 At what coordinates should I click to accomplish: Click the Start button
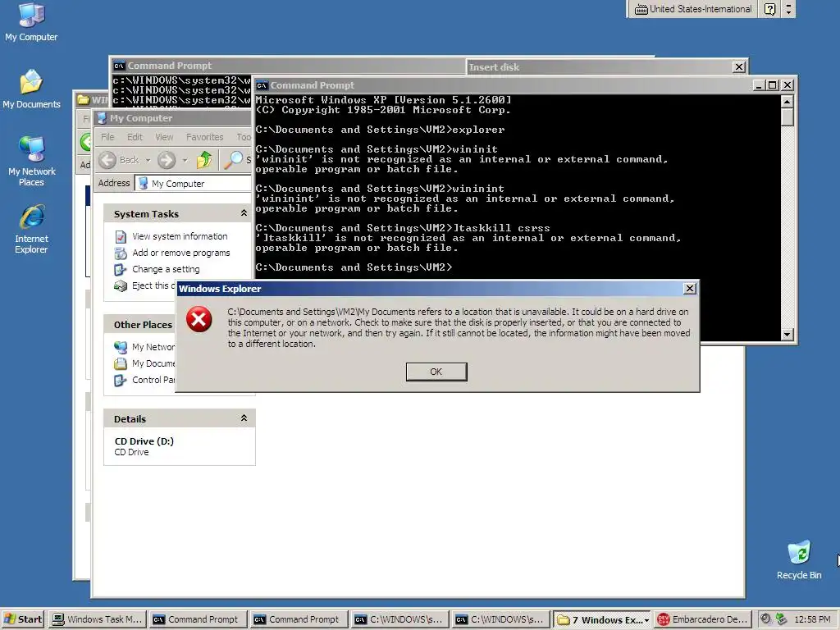click(x=23, y=619)
